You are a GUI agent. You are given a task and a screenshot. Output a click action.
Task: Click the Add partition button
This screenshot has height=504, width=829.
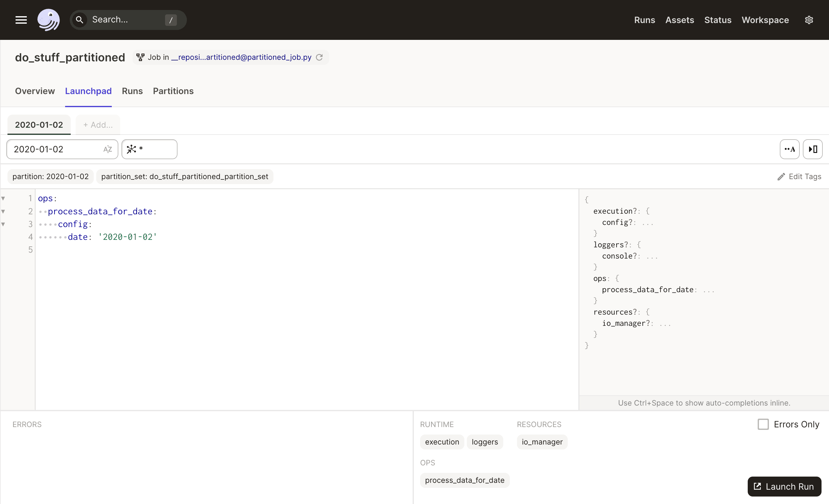97,124
